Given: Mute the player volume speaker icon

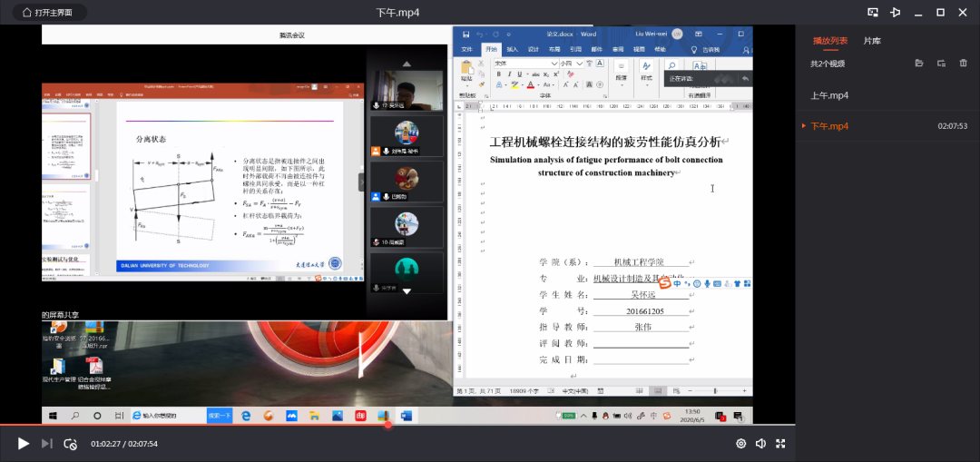Looking at the screenshot, I should click(760, 444).
